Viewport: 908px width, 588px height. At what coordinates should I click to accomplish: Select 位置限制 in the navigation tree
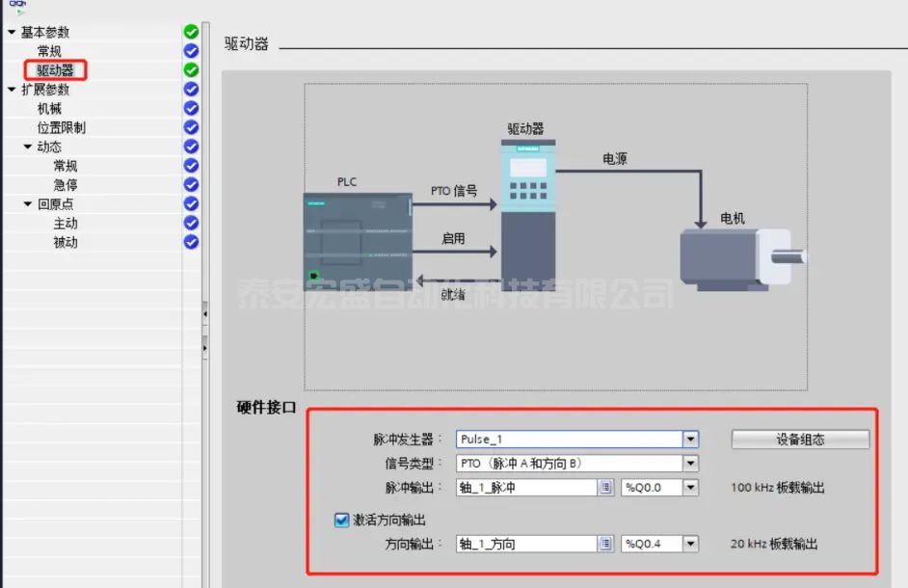62,127
